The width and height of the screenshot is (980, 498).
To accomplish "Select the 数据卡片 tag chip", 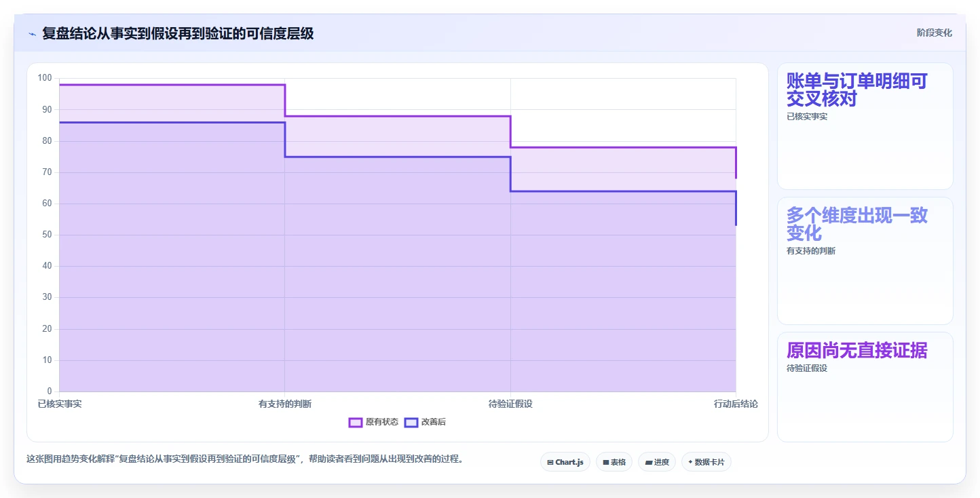I will 706,462.
